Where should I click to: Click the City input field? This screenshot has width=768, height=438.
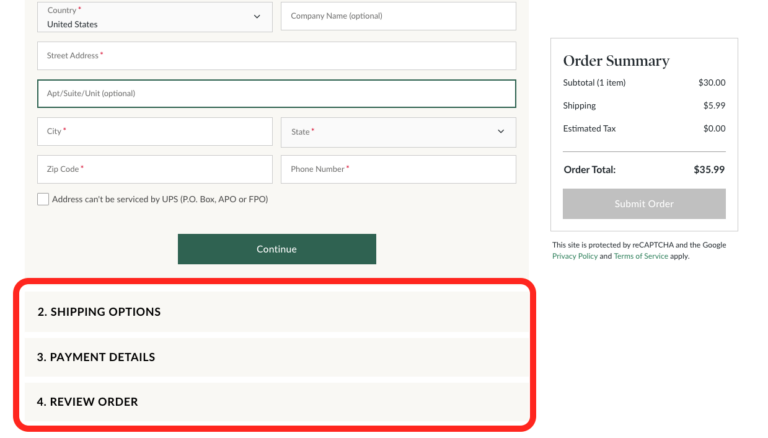pos(154,131)
